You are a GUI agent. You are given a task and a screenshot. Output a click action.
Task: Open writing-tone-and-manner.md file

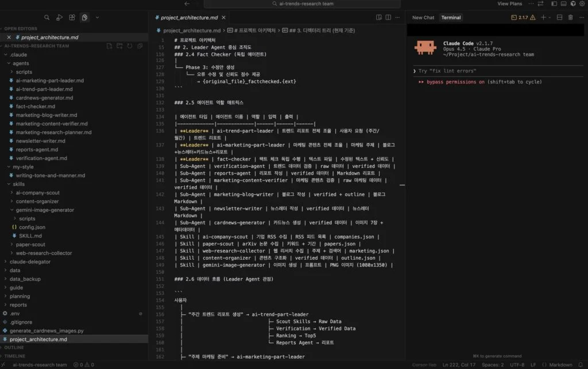[x=51, y=176]
